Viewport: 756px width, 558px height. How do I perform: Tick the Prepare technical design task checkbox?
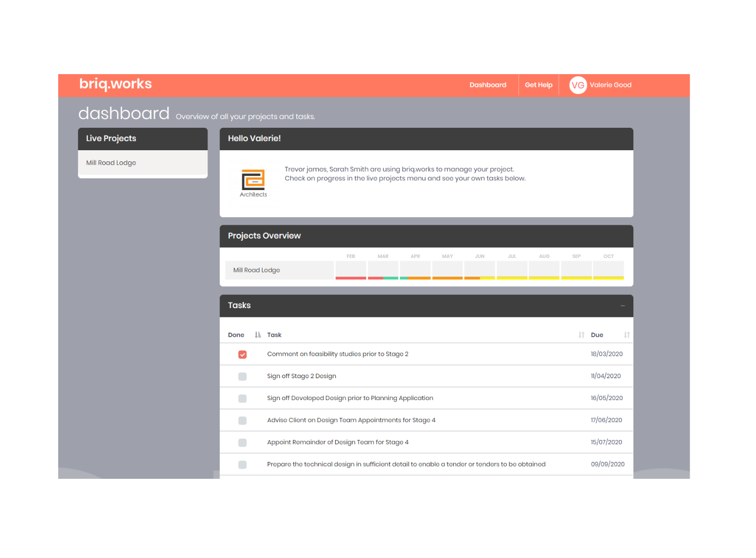243,464
